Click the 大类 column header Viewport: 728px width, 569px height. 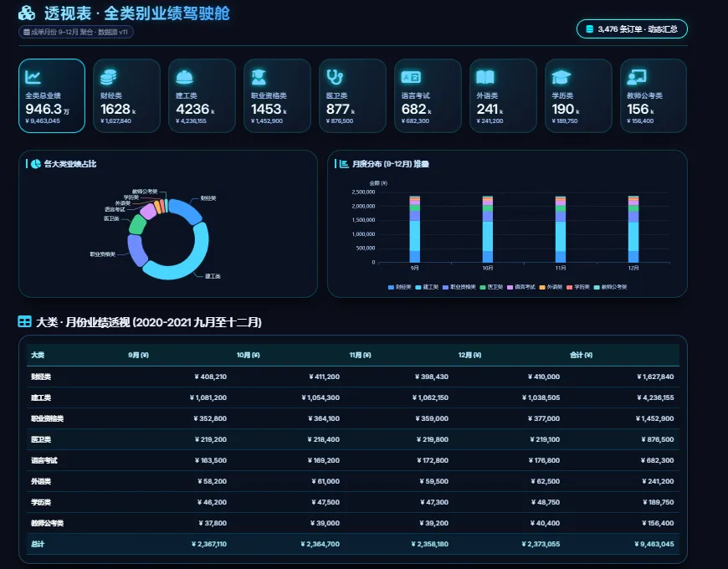coord(38,355)
